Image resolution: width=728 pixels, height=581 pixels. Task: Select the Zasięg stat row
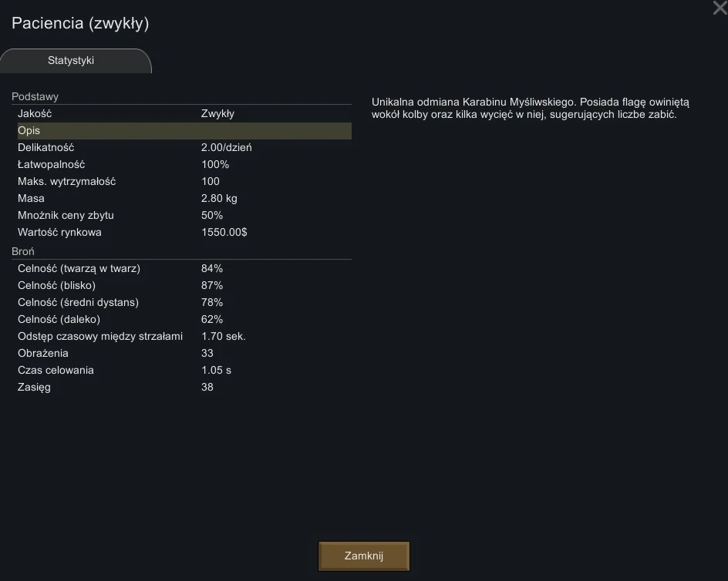[184, 387]
